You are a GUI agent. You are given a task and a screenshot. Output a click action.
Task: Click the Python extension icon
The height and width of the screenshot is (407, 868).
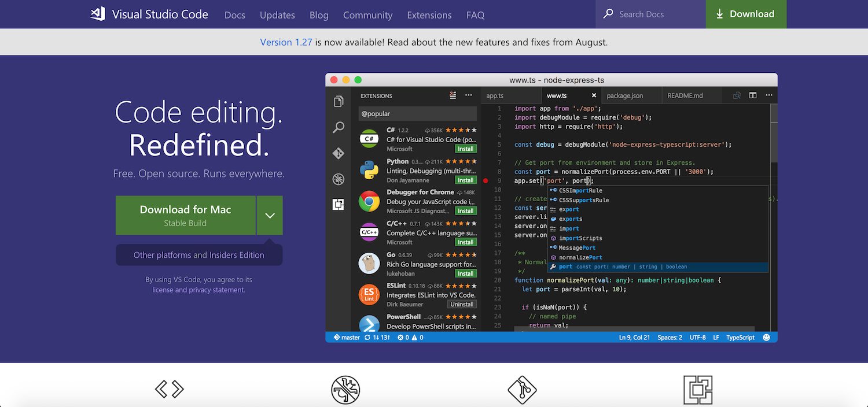tap(369, 171)
